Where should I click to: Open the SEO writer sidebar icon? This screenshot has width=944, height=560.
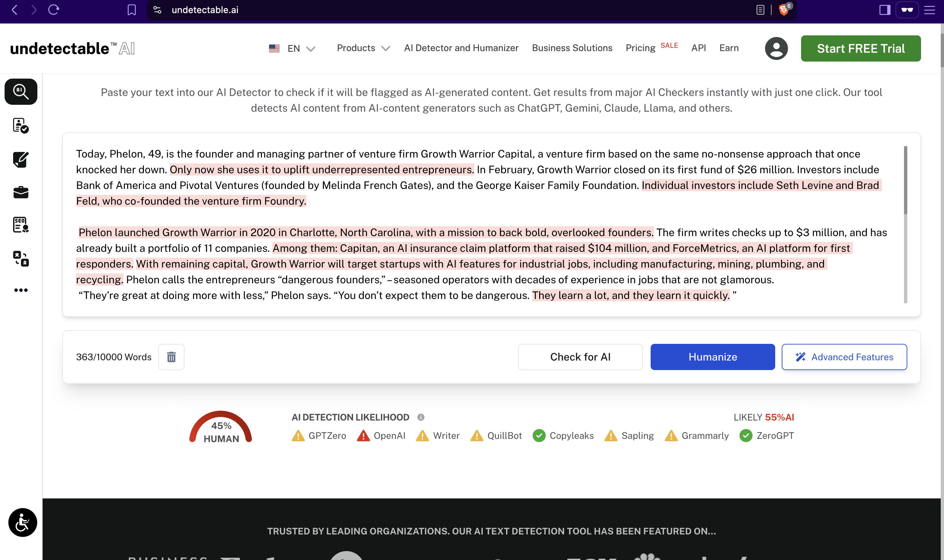[x=21, y=225]
